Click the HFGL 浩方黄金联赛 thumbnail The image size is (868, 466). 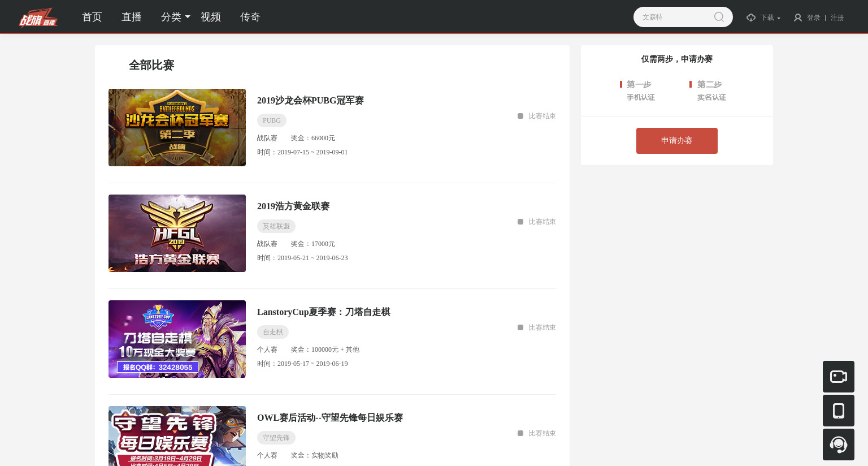177,233
